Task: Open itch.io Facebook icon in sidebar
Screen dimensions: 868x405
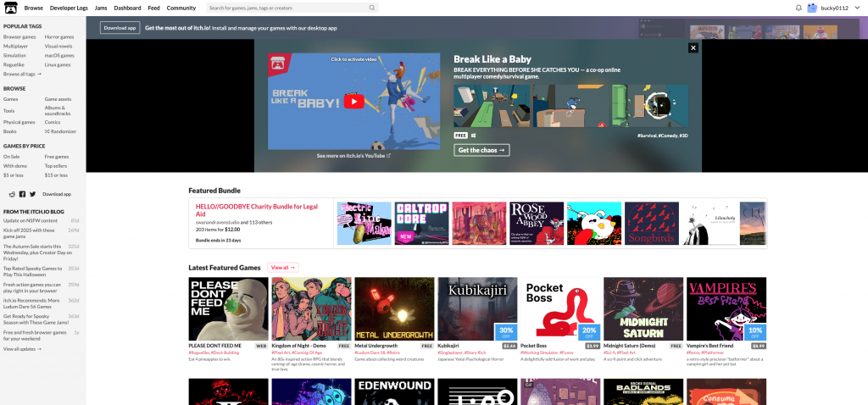Action: point(22,194)
